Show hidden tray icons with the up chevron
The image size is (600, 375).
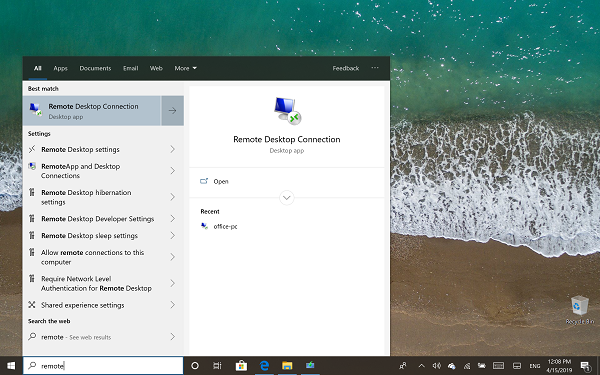pos(422,366)
